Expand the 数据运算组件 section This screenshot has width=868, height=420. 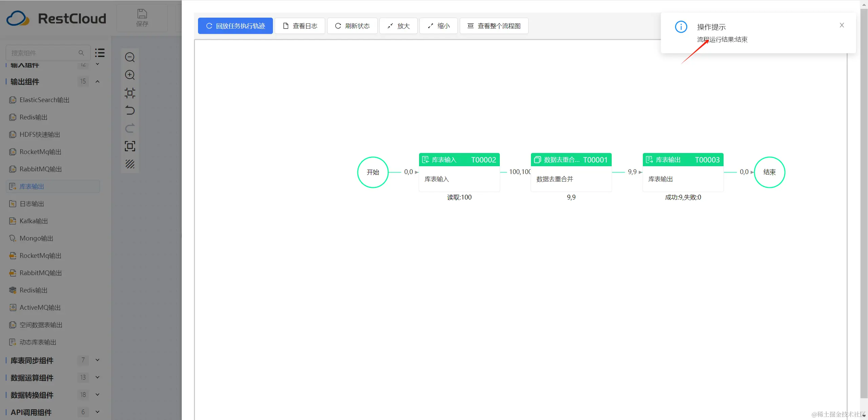(98, 378)
